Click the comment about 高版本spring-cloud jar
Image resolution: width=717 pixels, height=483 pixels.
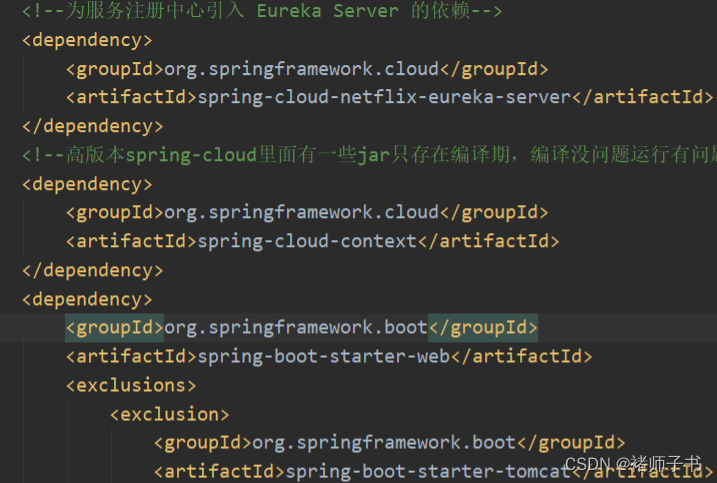click(x=369, y=155)
